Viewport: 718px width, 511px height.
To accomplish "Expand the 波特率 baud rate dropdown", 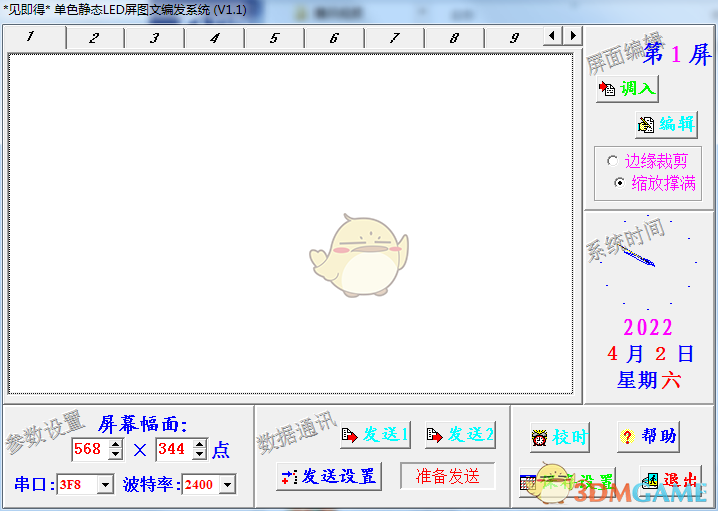I will [x=226, y=485].
